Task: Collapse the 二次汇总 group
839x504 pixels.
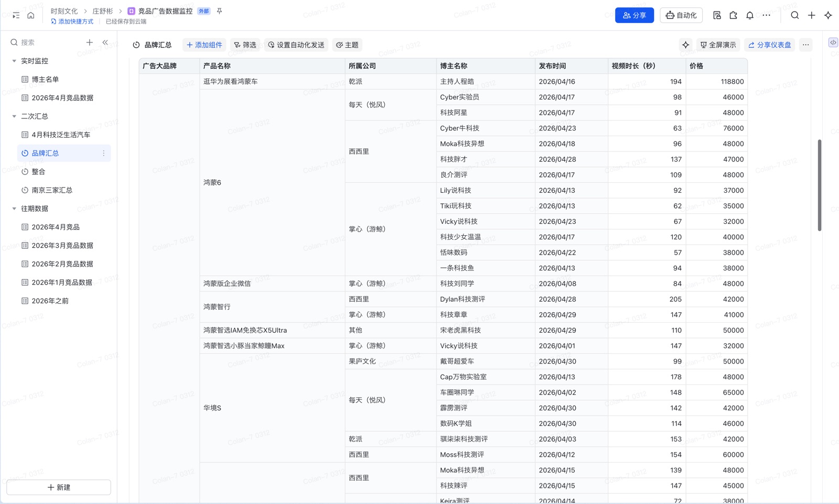Action: click(14, 116)
